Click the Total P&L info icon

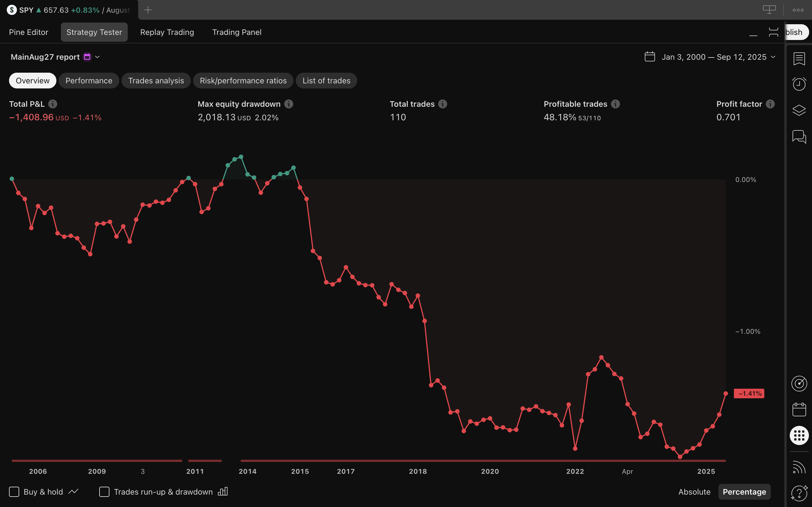[53, 104]
